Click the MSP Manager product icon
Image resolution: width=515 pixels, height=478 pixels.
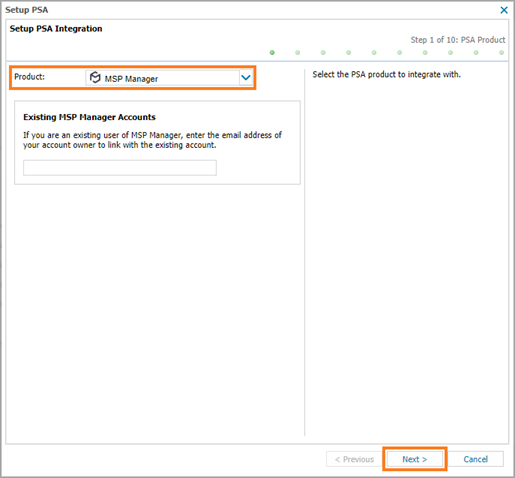tap(95, 78)
